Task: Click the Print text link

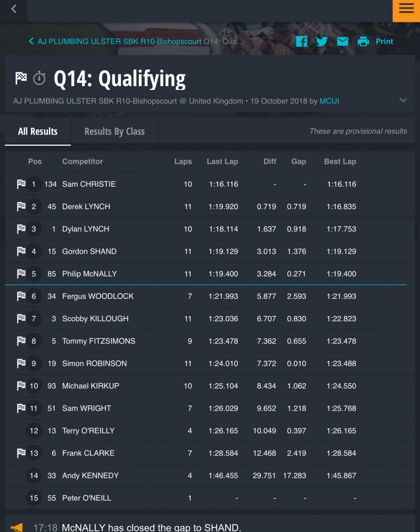Action: [x=384, y=41]
